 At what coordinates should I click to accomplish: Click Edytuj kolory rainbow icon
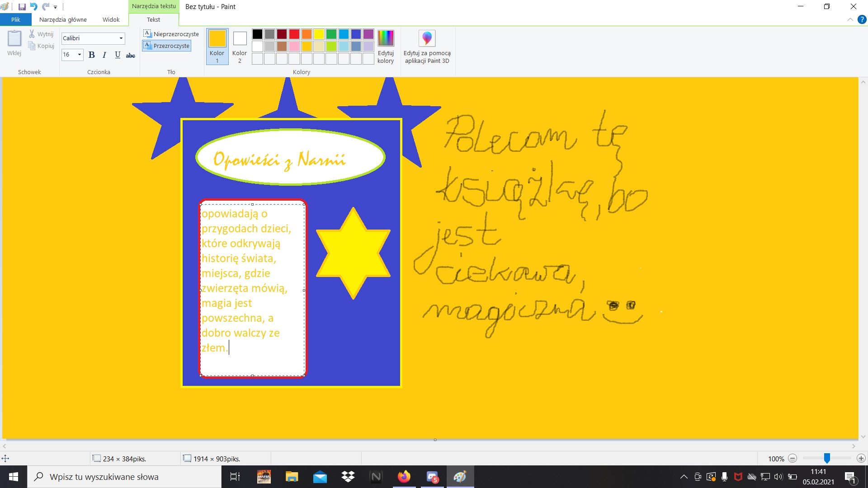point(386,38)
